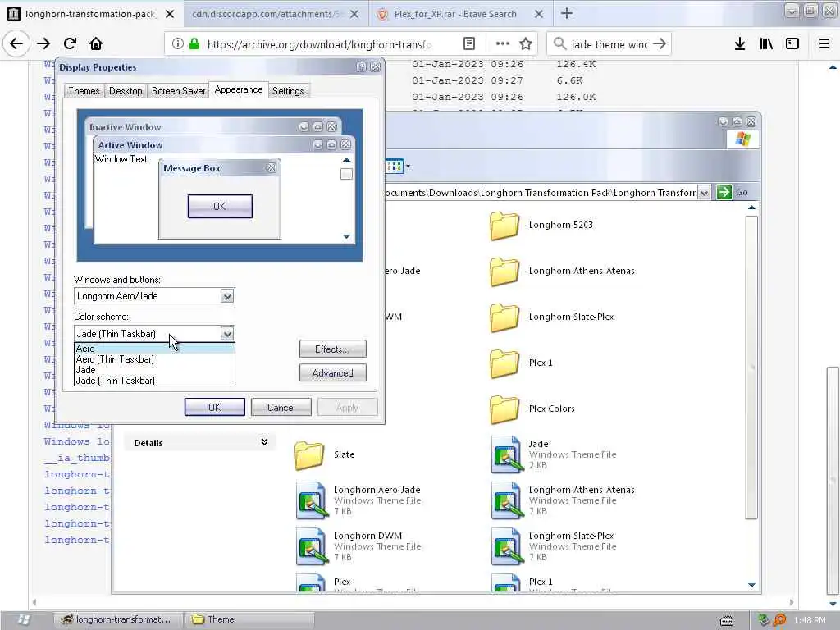The image size is (840, 630).
Task: Switch to Theme folder taskbar item
Action: click(249, 620)
